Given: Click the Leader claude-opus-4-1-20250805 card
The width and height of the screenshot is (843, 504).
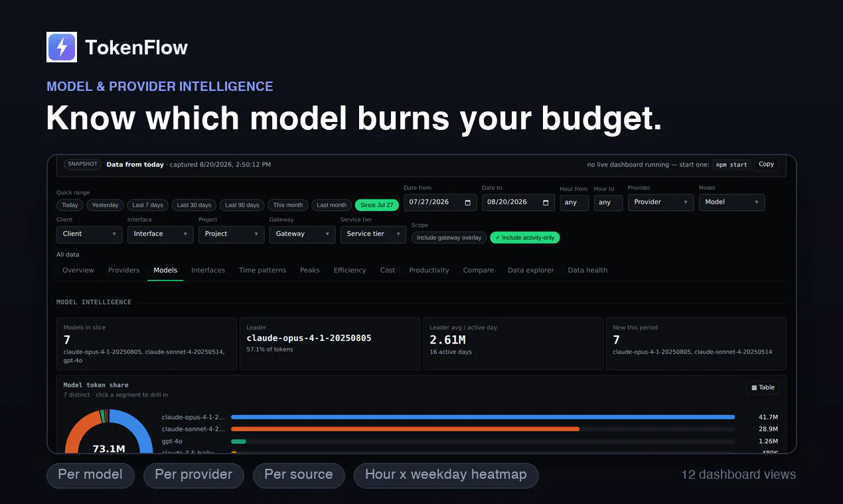Looking at the screenshot, I should 329,344.
